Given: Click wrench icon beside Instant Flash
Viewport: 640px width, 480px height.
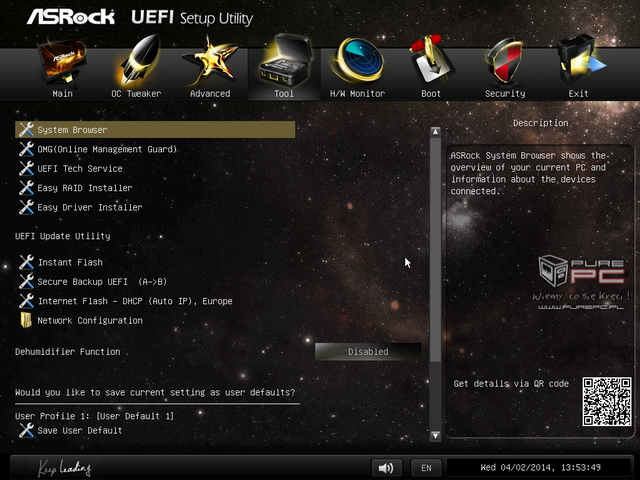Looking at the screenshot, I should (27, 262).
